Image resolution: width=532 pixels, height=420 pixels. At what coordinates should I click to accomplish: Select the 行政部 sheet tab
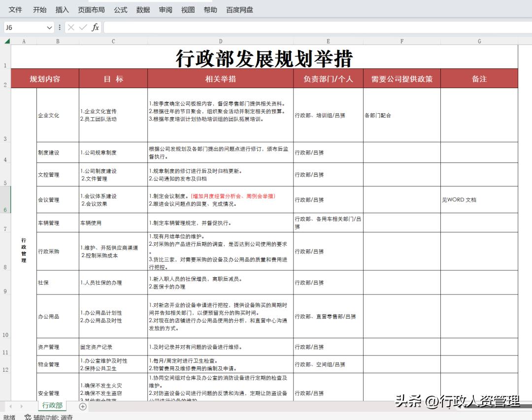pos(52,406)
